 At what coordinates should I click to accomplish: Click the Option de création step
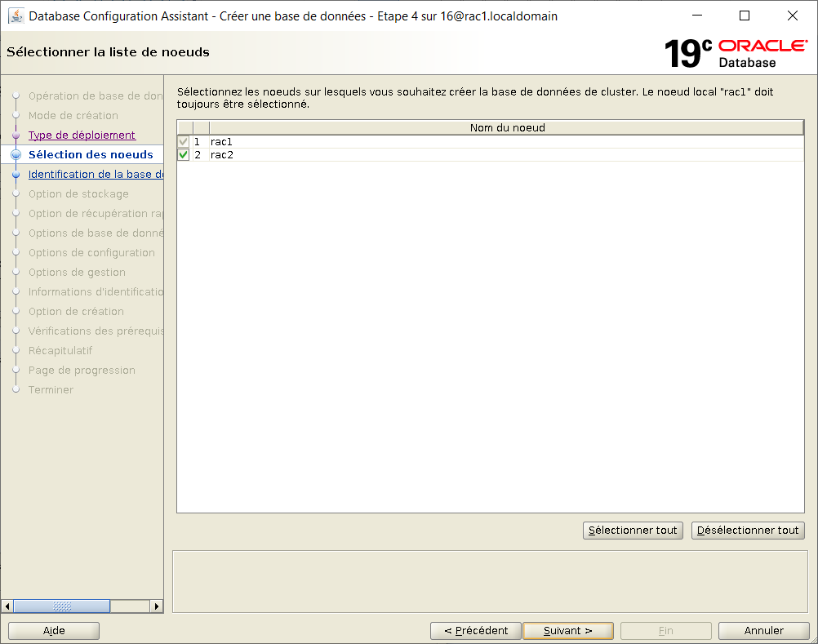pos(76,311)
